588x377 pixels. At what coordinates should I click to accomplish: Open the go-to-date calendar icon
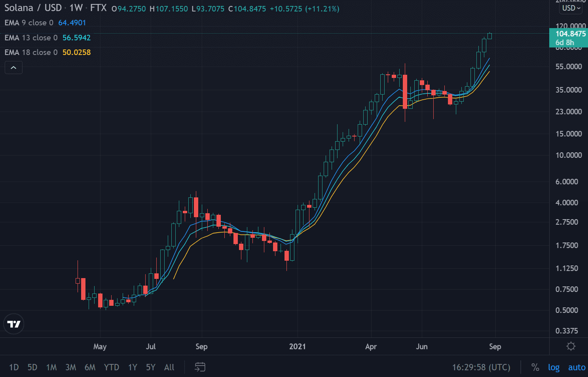(x=200, y=367)
